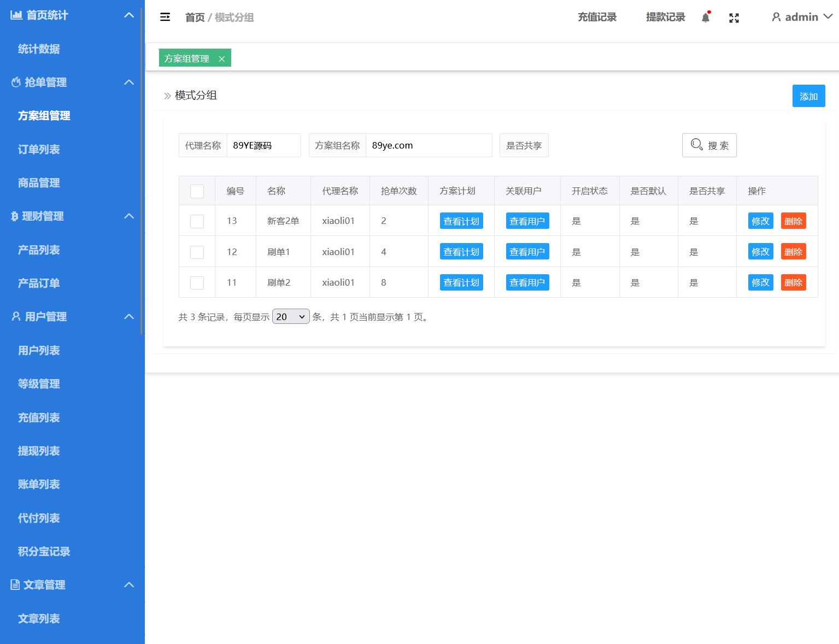View plan (查看计划) for 刷单1

click(461, 252)
